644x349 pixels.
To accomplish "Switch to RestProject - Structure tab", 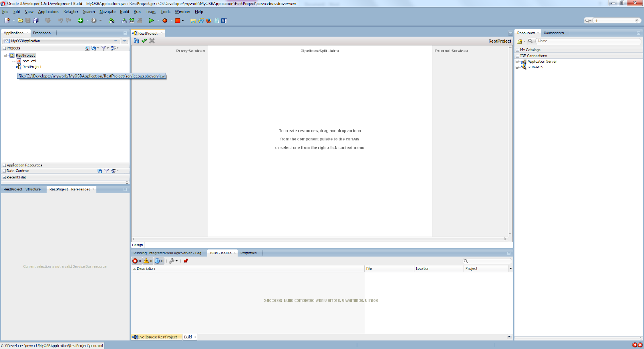I will (22, 189).
